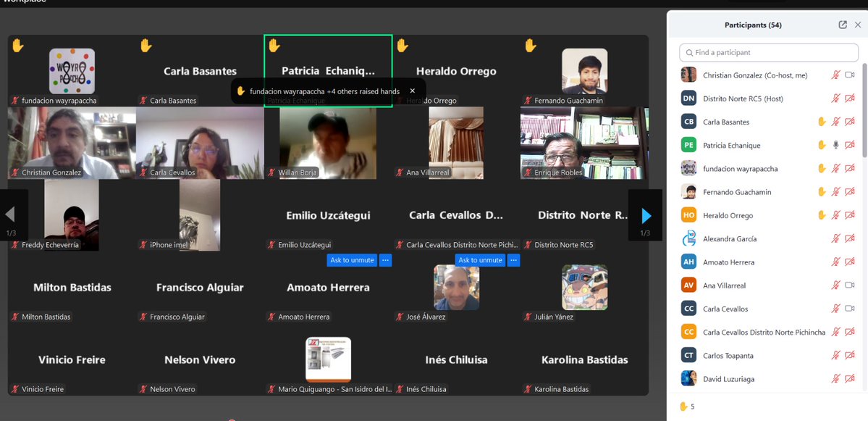Image resolution: width=868 pixels, height=421 pixels.
Task: Select Karolina Bastidas's video tile
Action: [x=584, y=359]
